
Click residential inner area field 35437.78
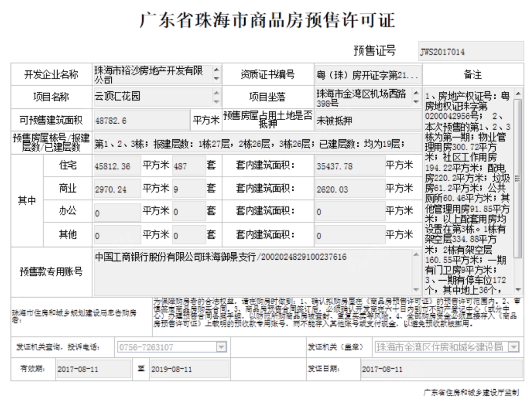point(350,167)
